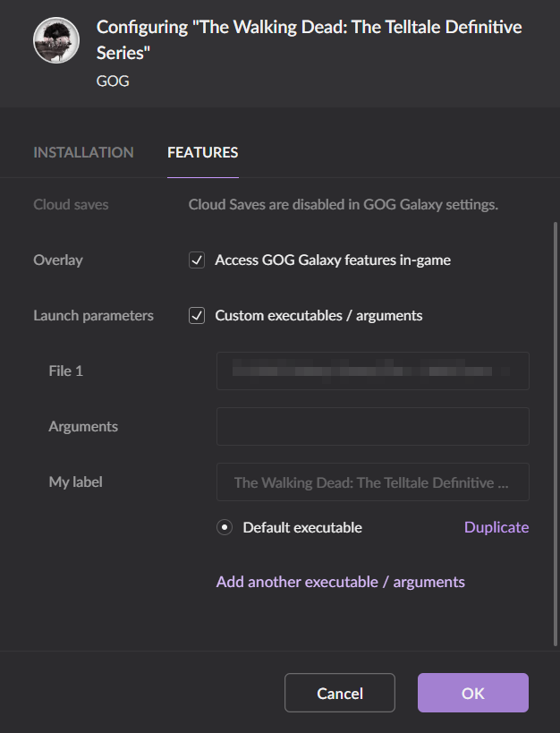Click the Cloud Saves disabled message text

pyautogui.click(x=344, y=204)
